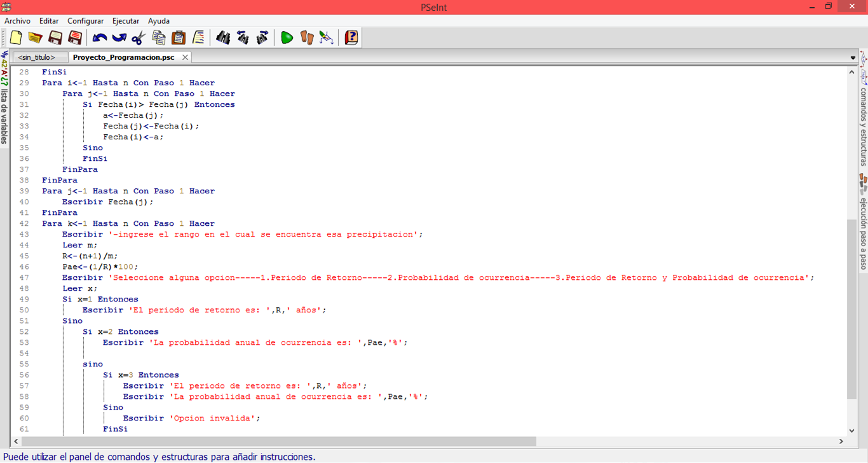Click the horizontal scrollbar left arrow
The height and width of the screenshot is (463, 868).
pos(17,441)
